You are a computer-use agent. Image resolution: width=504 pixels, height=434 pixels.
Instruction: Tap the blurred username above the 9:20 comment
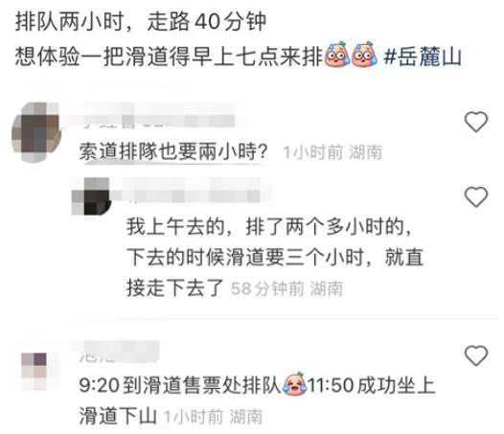(119, 352)
